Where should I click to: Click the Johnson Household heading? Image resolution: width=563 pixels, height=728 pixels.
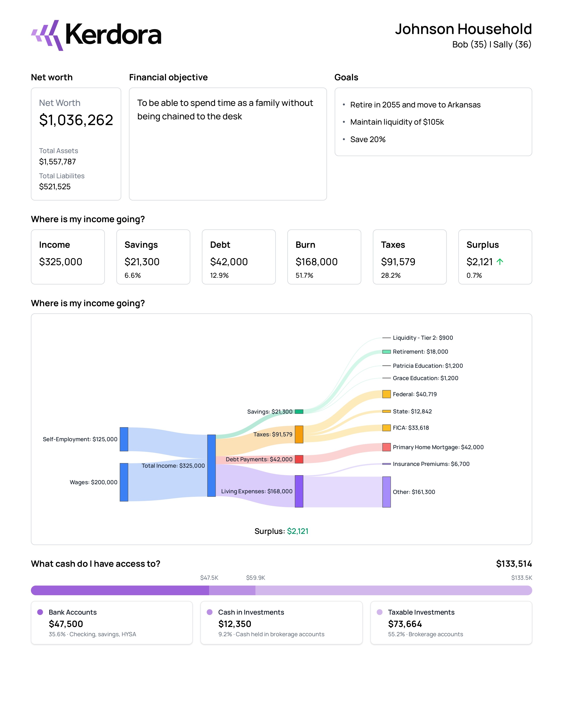(463, 29)
